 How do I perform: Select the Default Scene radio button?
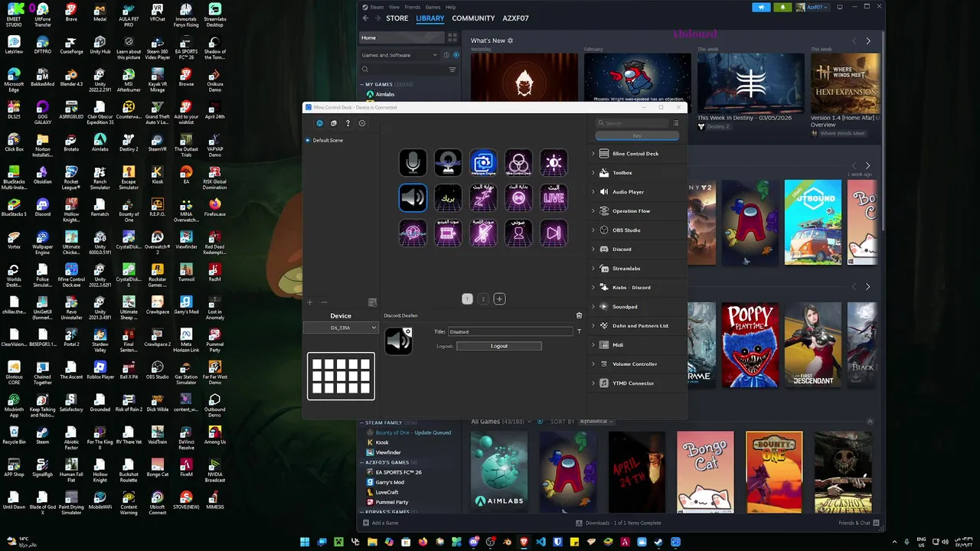click(x=308, y=140)
